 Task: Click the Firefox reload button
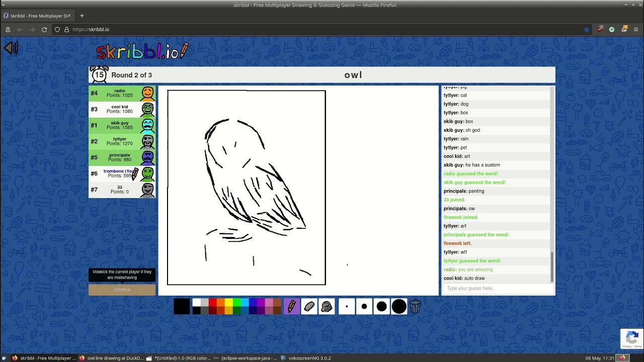[44, 30]
